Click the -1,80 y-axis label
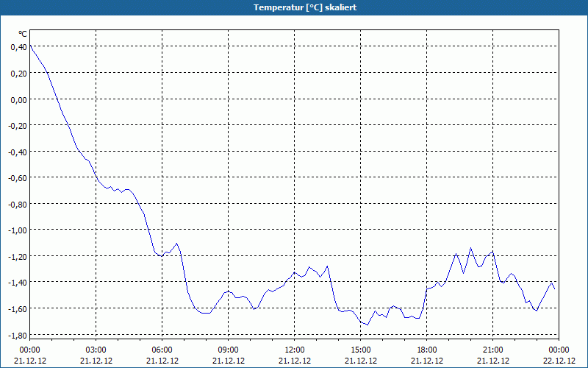Image resolution: width=588 pixels, height=368 pixels. tap(18, 335)
